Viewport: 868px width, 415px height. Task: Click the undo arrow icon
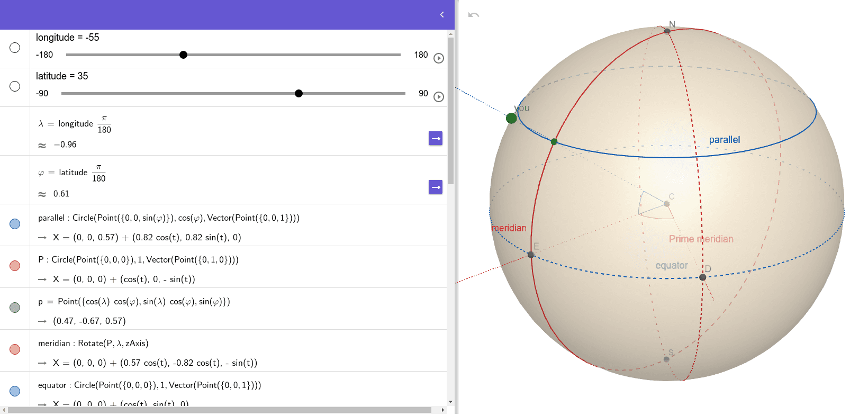click(x=474, y=15)
